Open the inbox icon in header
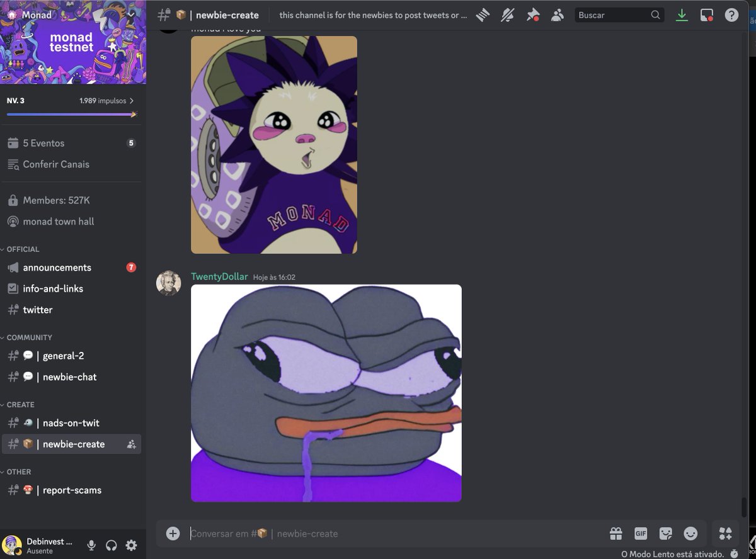The width and height of the screenshot is (756, 559). 706,15
